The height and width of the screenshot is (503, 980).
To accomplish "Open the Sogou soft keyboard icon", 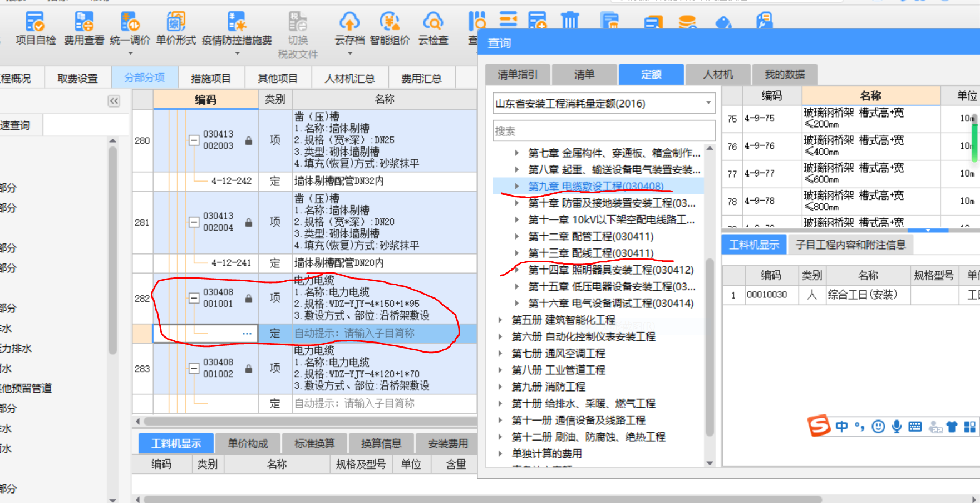I will coord(915,427).
